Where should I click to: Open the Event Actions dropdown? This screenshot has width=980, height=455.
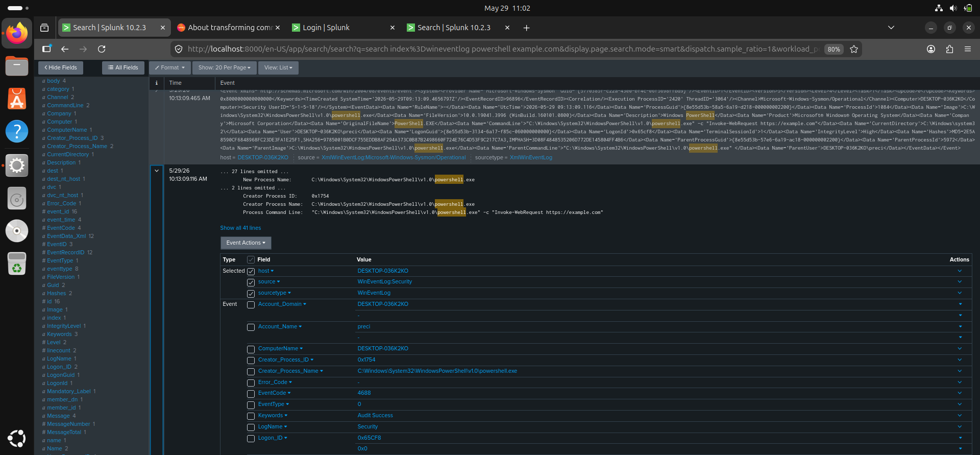(x=246, y=243)
